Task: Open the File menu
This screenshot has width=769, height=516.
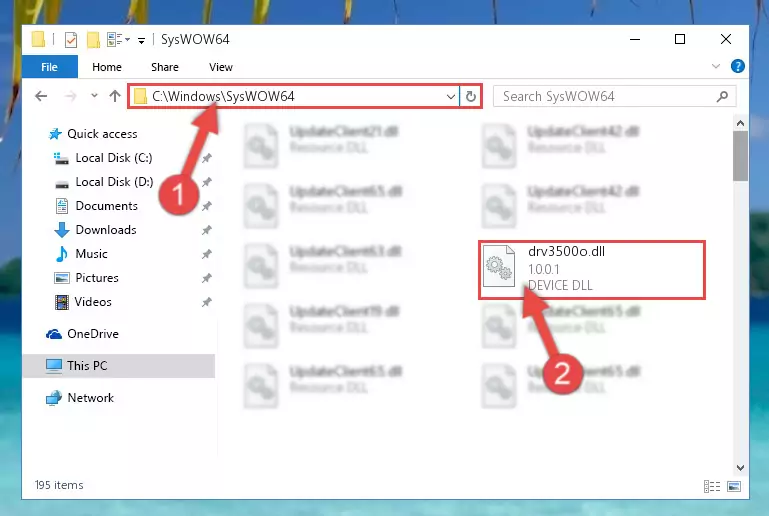Action: (50, 67)
